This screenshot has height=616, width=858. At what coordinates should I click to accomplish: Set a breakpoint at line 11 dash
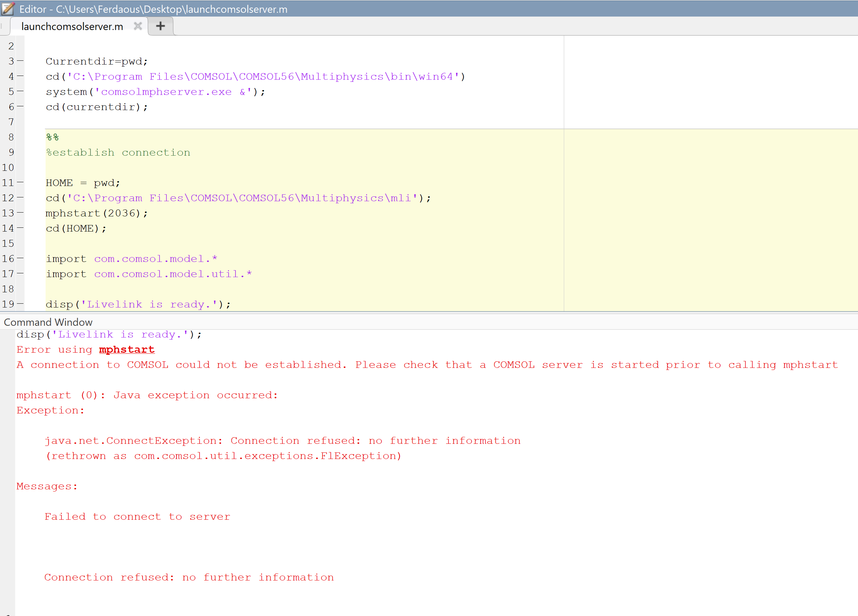20,183
